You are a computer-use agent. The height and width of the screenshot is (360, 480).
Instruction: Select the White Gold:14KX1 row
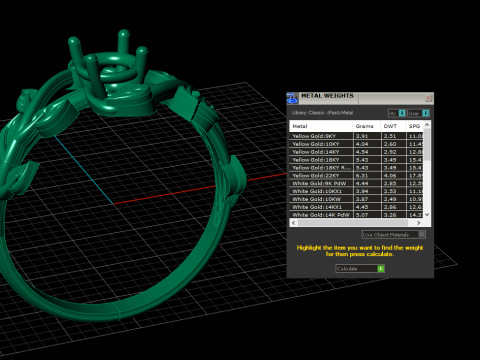(356, 207)
